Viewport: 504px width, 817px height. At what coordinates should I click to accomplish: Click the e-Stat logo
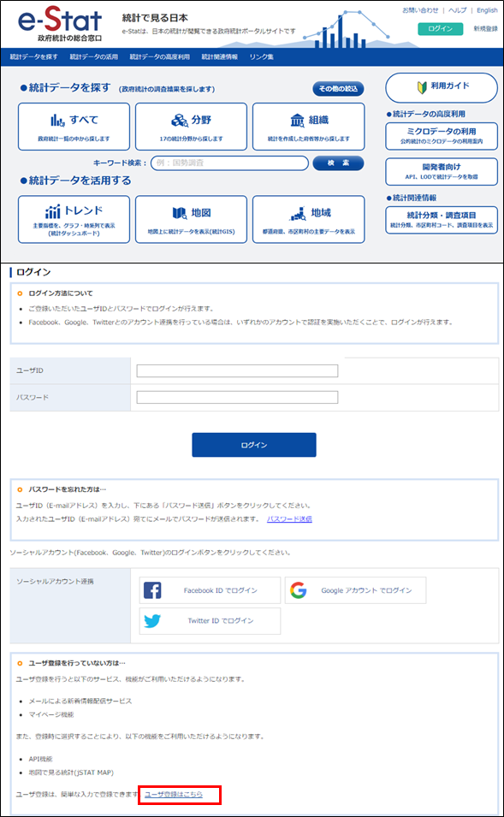[x=60, y=24]
